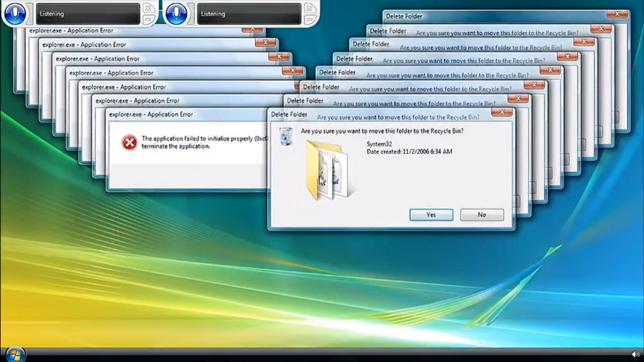
Task: Click the frontmost Delete Folder title text
Action: [x=289, y=114]
